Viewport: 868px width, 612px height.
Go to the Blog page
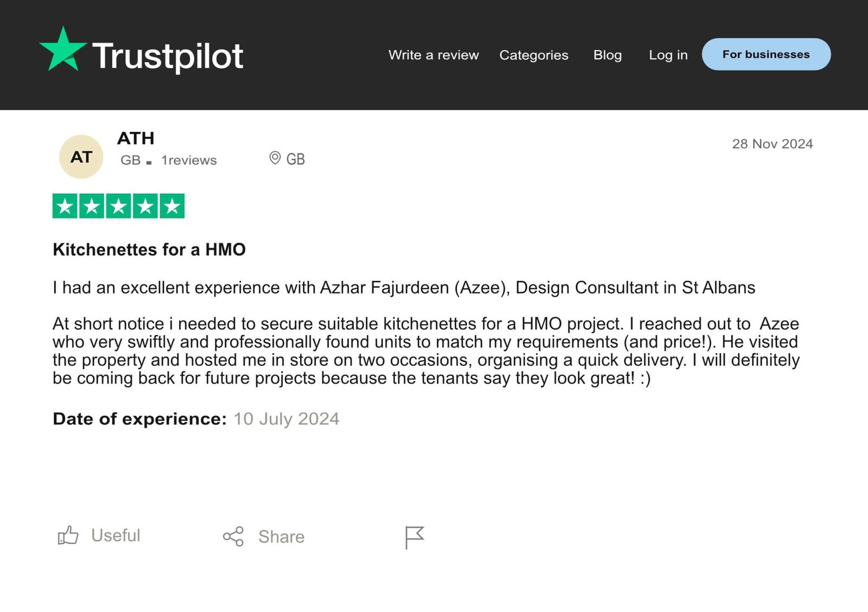click(607, 55)
